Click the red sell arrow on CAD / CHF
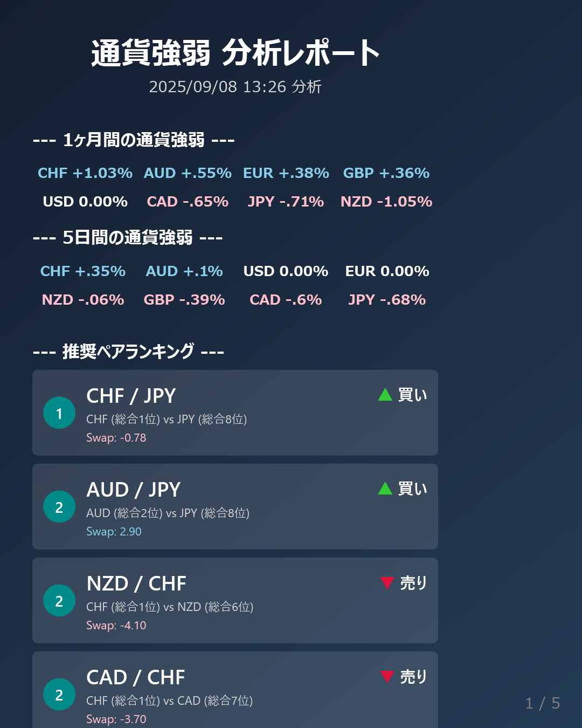 pyautogui.click(x=387, y=676)
